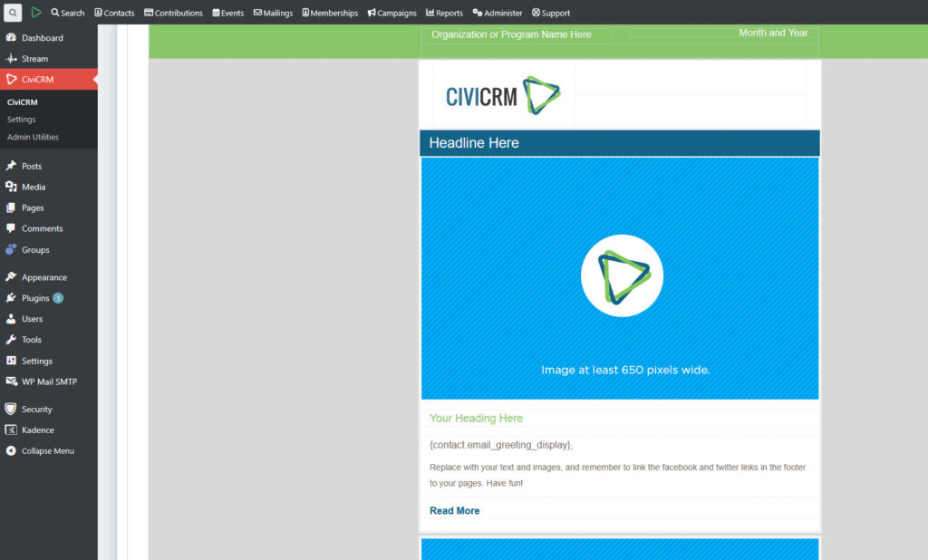Image resolution: width=928 pixels, height=560 pixels.
Task: Click the green CiviCRM triangle logo icon
Action: (x=36, y=13)
